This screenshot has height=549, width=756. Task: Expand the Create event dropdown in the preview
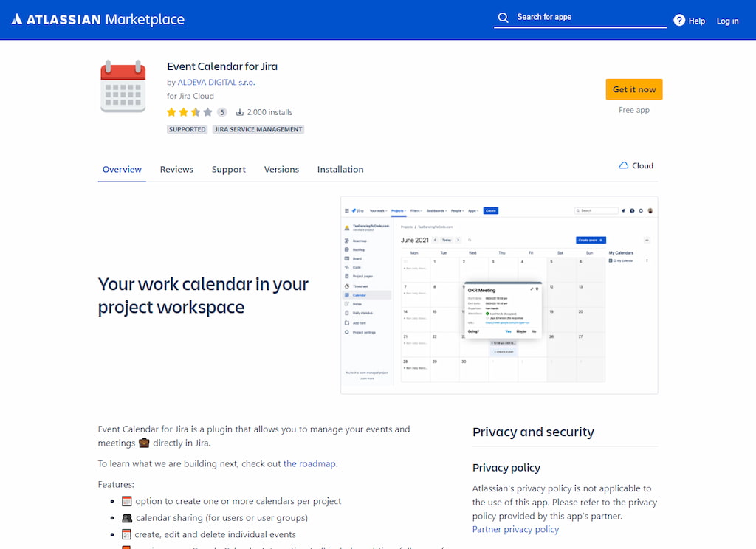pyautogui.click(x=599, y=240)
